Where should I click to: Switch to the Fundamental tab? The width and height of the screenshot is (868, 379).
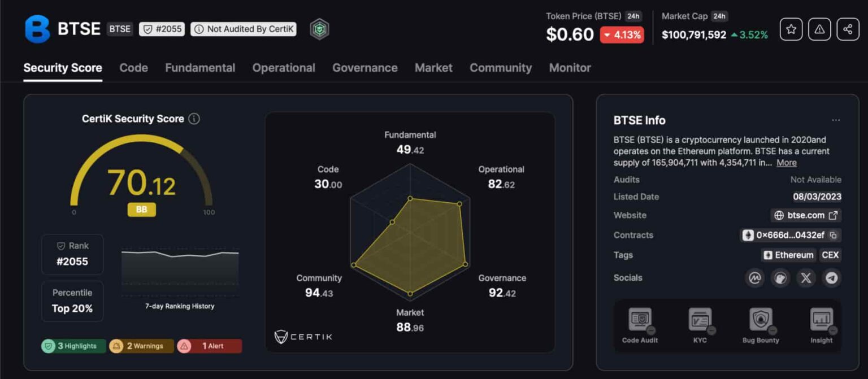(x=200, y=68)
